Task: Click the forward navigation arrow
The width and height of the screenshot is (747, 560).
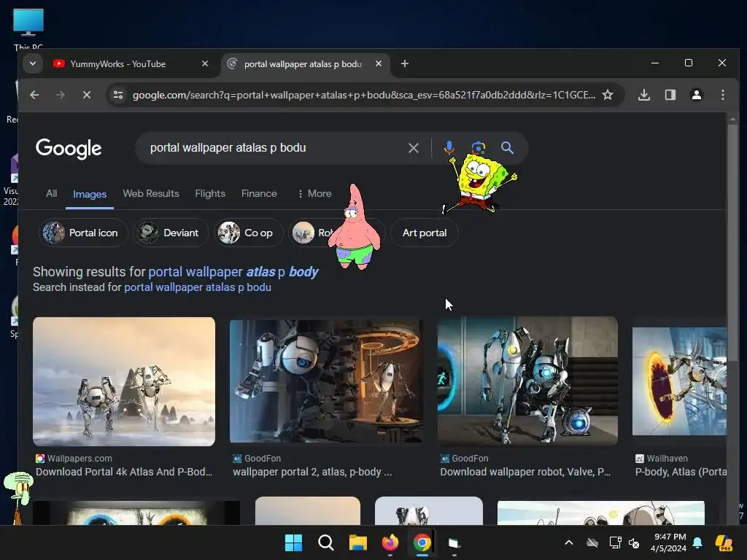Action: (x=60, y=95)
